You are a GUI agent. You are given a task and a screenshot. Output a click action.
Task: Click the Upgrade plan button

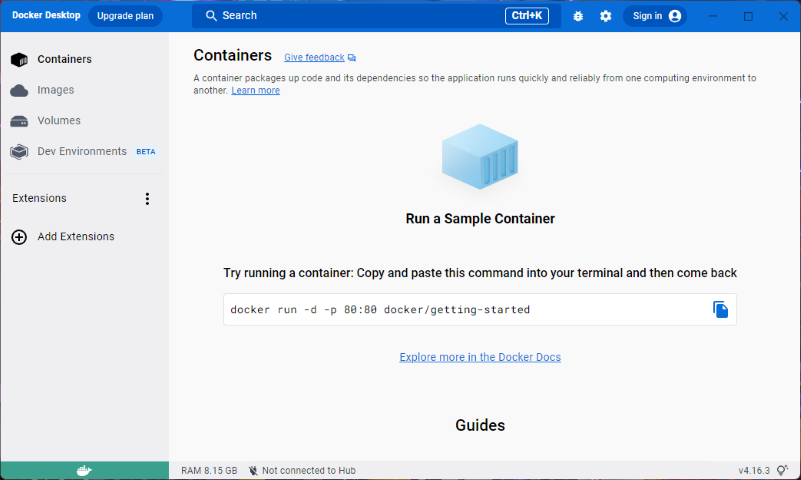pos(125,16)
